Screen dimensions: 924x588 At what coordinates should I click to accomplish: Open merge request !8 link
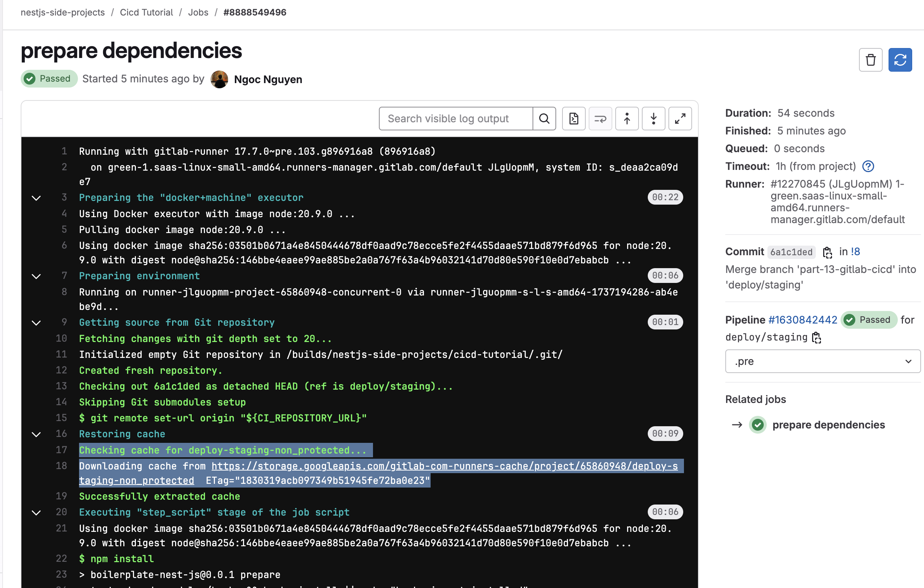pyautogui.click(x=855, y=252)
